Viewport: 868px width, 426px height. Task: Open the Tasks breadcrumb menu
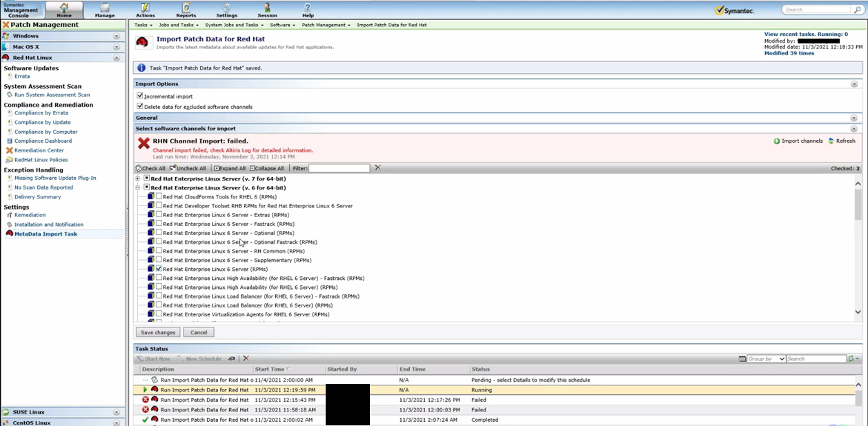(x=143, y=25)
